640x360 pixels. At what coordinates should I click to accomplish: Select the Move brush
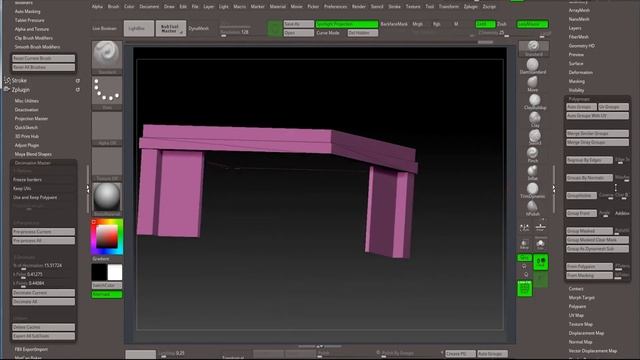point(533,84)
